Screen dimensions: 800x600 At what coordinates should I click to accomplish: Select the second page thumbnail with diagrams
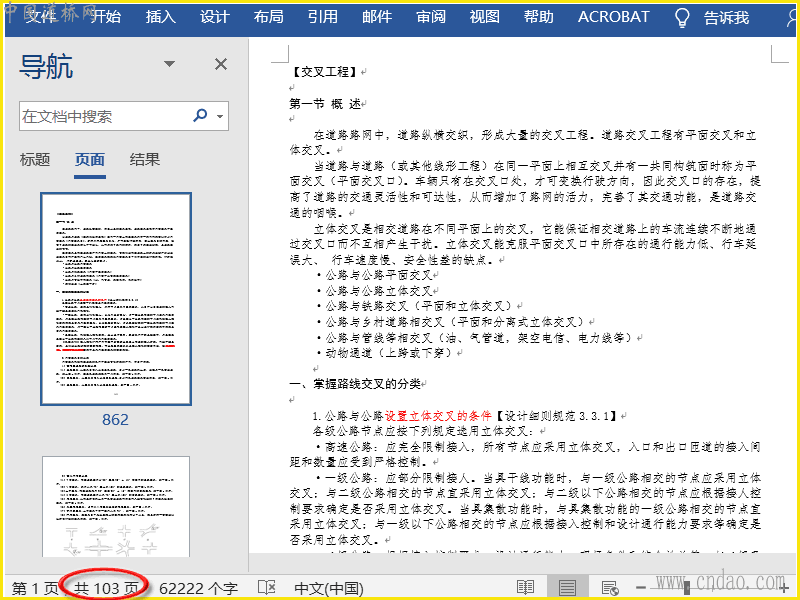click(x=116, y=506)
